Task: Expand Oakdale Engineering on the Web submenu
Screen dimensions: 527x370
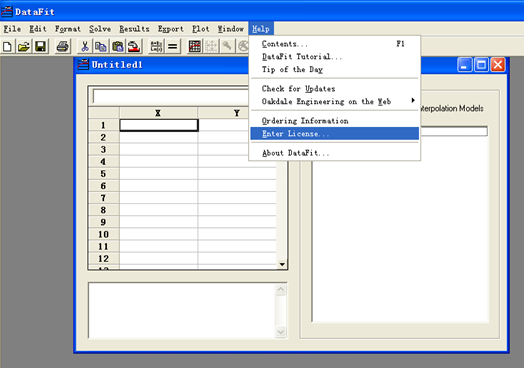Action: pyautogui.click(x=335, y=101)
